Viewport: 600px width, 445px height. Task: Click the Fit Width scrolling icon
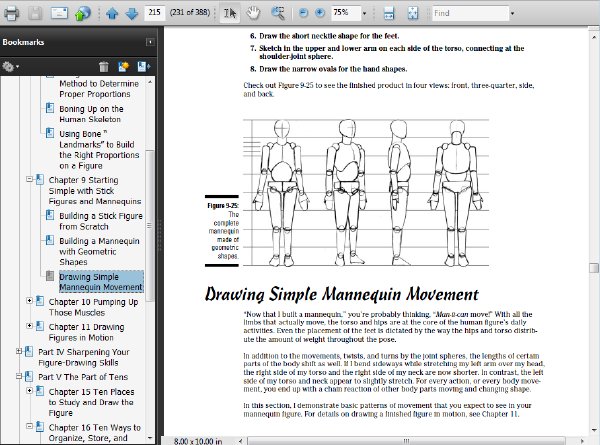coord(389,13)
